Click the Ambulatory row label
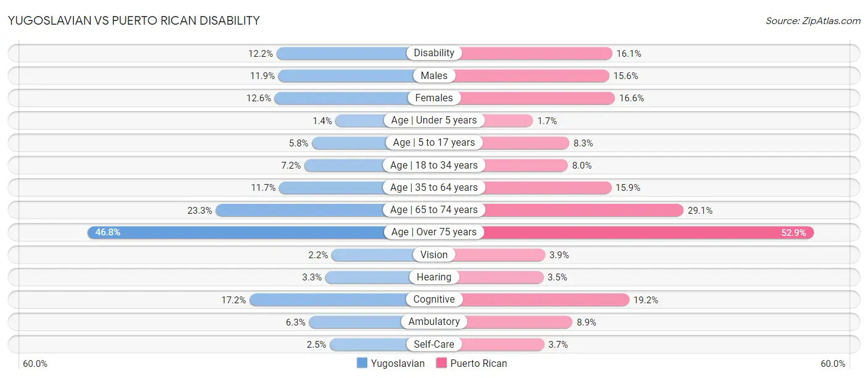868x378 pixels. pos(434,321)
